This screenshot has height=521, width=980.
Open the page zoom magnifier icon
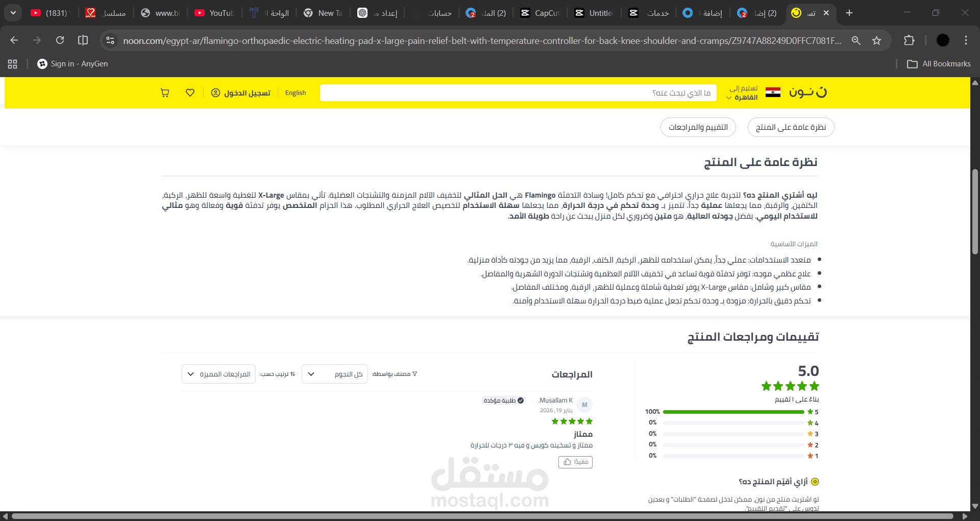point(856,40)
